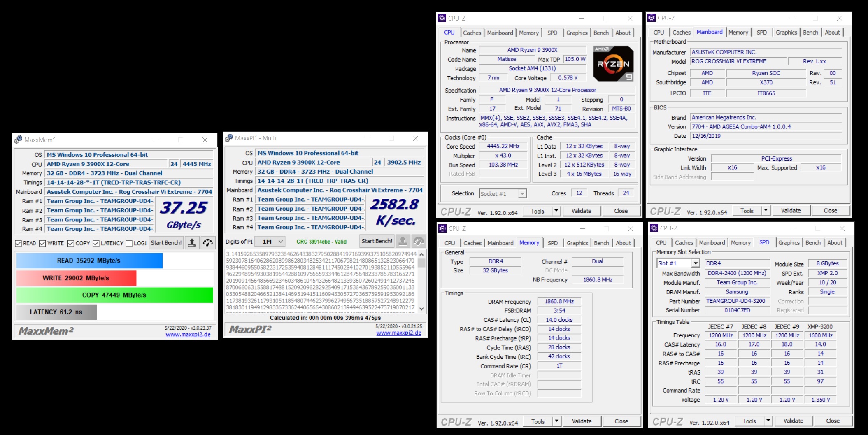Click the CPU-Z app icon in Mainboard window
868x435 pixels.
tap(652, 18)
